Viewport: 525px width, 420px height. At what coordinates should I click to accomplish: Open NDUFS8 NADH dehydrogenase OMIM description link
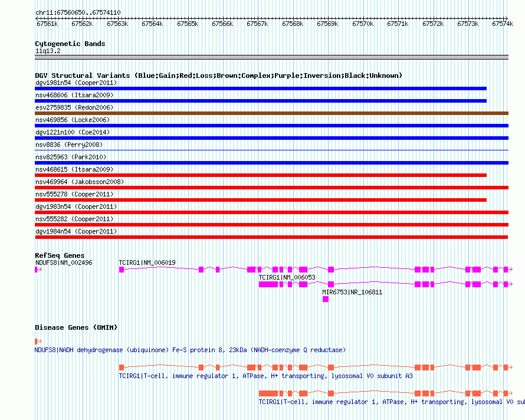(x=190, y=350)
